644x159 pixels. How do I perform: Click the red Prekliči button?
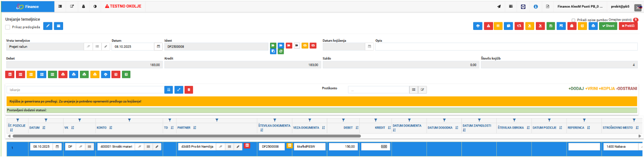628,26
